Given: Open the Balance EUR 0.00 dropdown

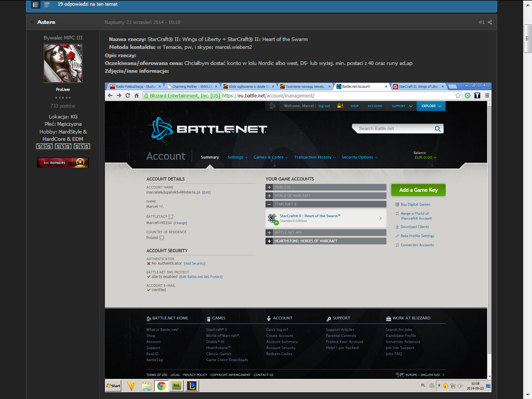Looking at the screenshot, I should [425, 157].
